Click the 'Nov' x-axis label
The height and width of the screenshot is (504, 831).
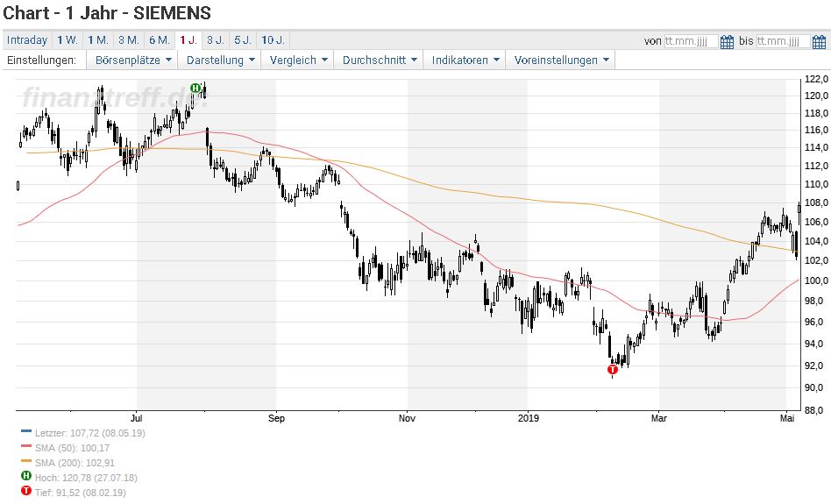[x=407, y=418]
